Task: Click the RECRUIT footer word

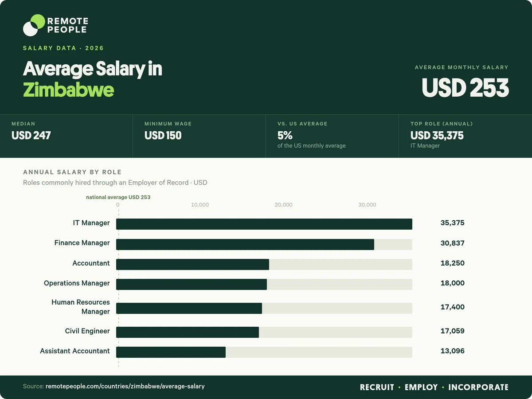Action: click(x=377, y=387)
